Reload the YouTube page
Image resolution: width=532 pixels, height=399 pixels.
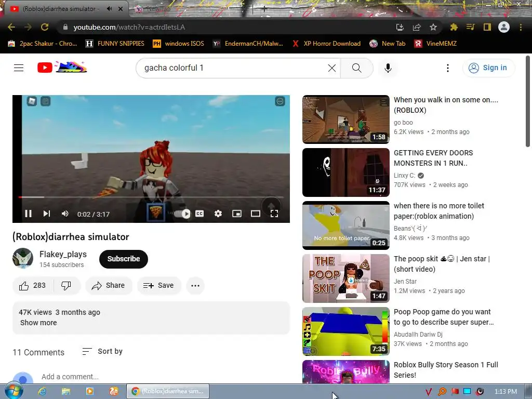coord(45,27)
